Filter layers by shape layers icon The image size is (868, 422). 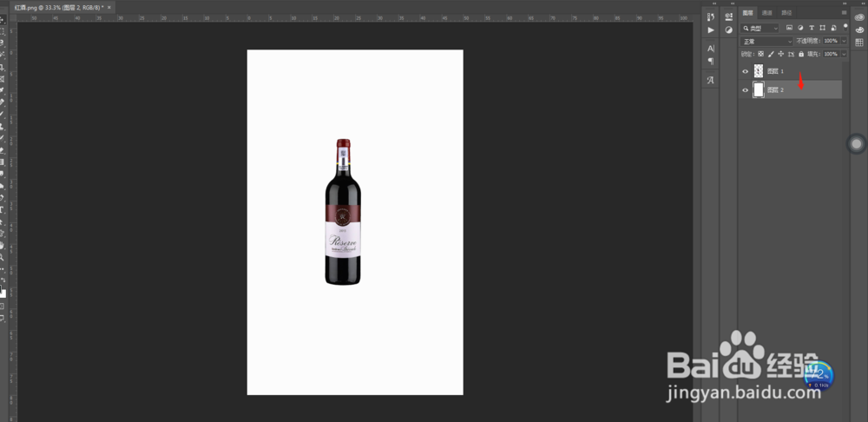click(822, 28)
